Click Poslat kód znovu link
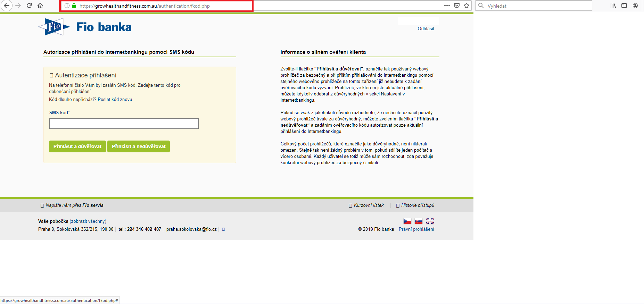The image size is (644, 304). click(x=115, y=99)
